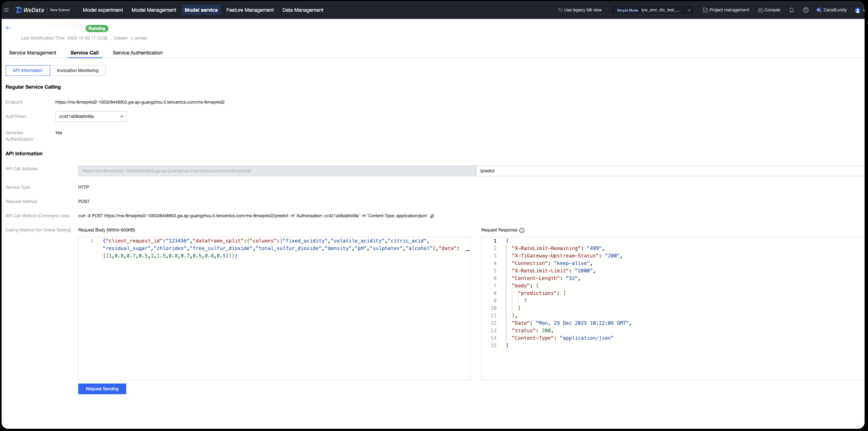
Task: Open the Service Management tab
Action: pyautogui.click(x=32, y=53)
